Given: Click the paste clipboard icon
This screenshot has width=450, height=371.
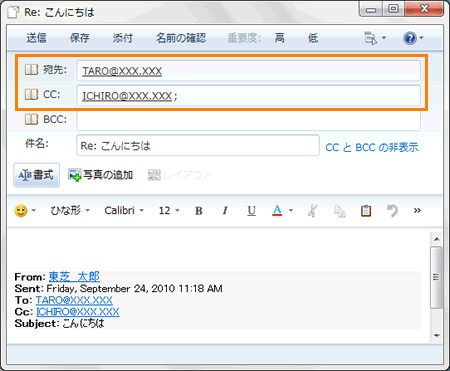Looking at the screenshot, I should pos(366,211).
